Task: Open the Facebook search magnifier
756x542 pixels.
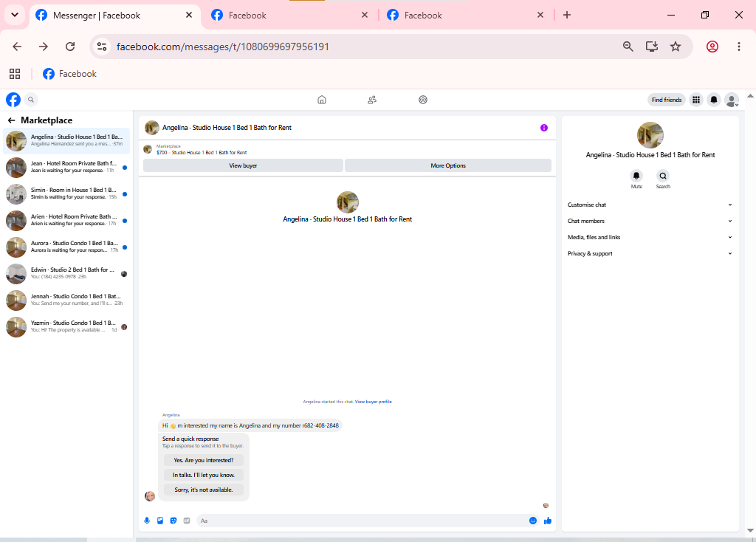Action: 31,100
